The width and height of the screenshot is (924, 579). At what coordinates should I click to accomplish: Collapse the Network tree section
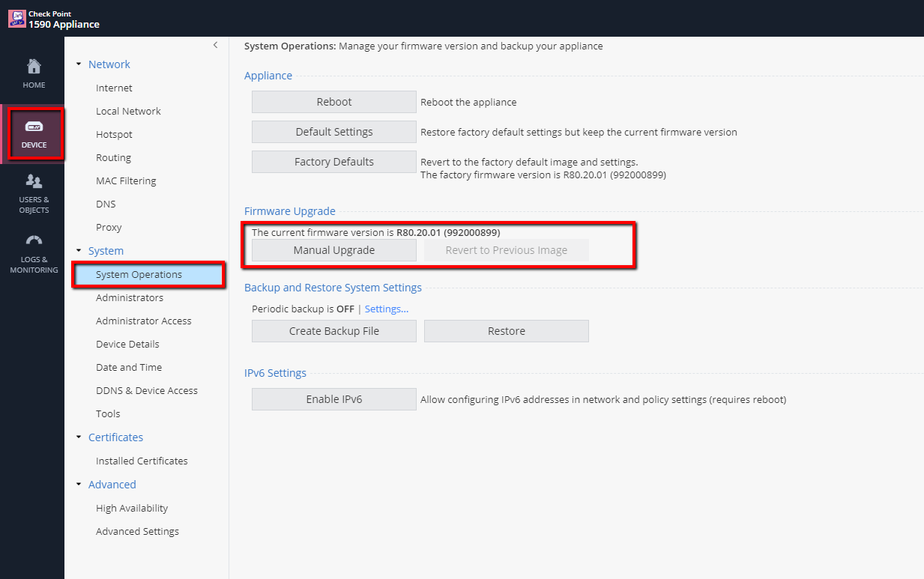click(x=78, y=64)
